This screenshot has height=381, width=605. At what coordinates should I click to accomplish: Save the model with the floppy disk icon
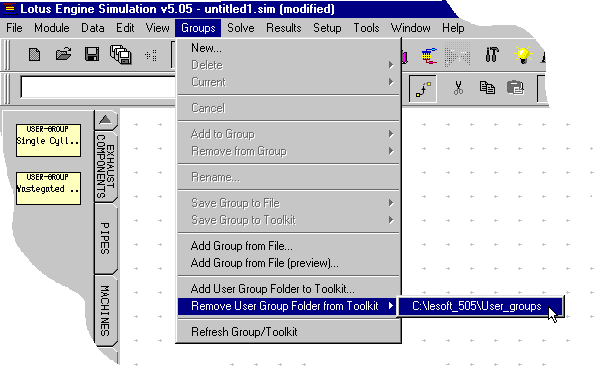(x=91, y=54)
